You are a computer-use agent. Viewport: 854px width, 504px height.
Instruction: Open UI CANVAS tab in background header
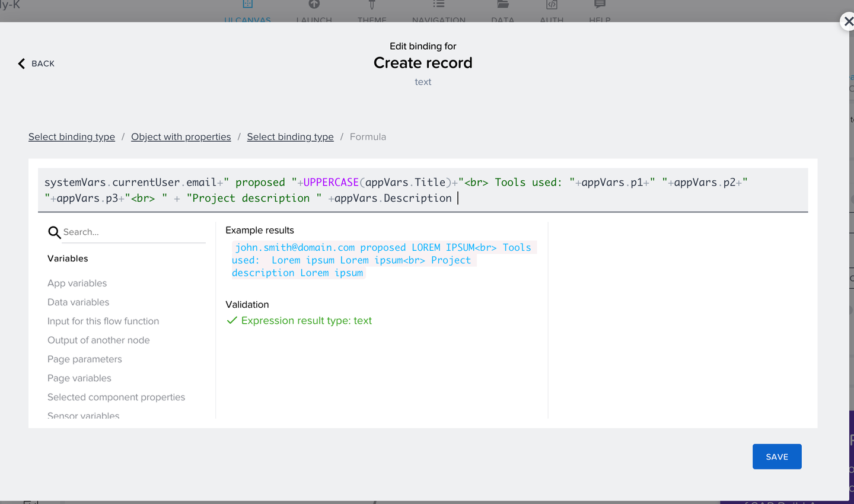click(x=247, y=12)
